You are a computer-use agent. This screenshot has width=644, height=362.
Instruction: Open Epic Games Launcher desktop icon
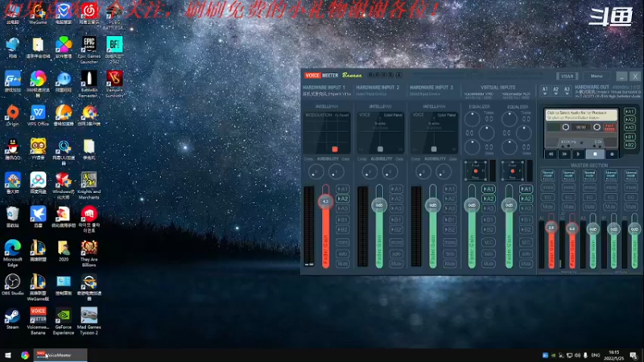coord(89,50)
